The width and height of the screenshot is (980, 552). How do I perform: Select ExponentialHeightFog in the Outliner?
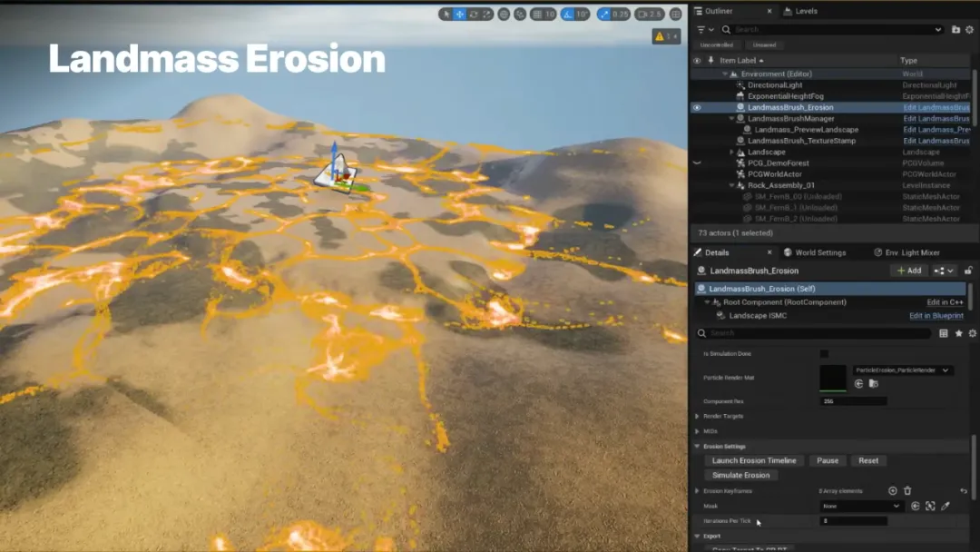[x=786, y=96]
